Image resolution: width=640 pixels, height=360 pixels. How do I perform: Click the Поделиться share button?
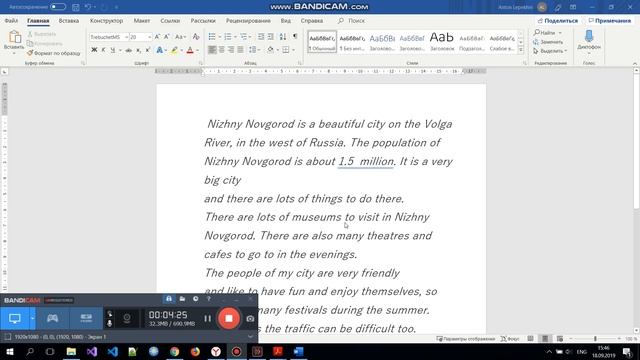[x=558, y=20]
